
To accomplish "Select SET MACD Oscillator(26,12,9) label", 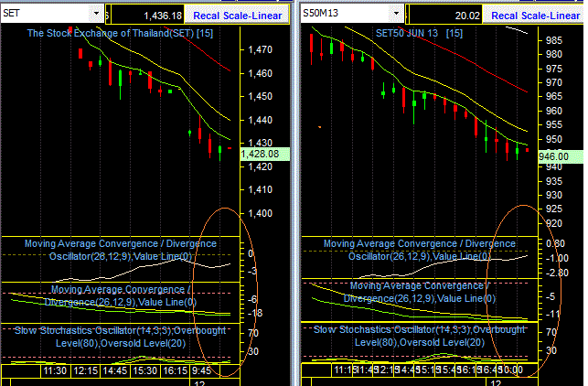I will point(121,251).
